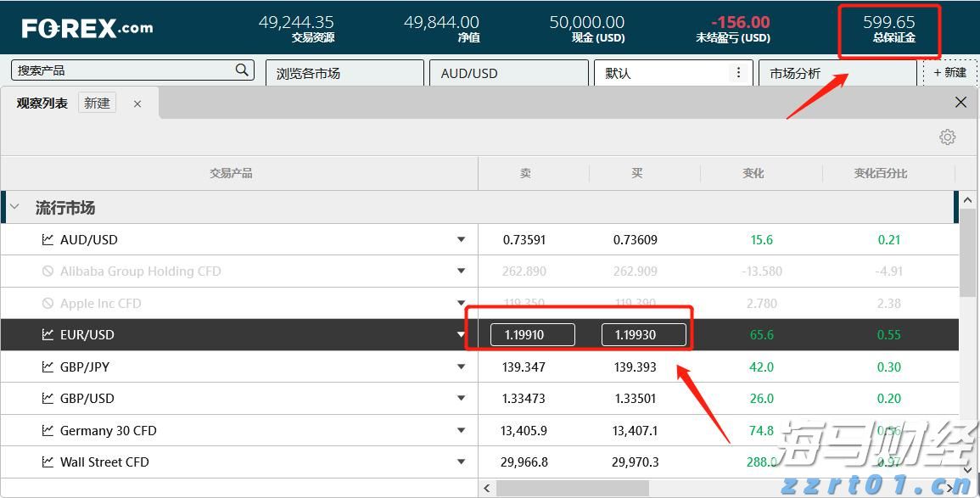Click the EUR/USD sell price 1.19910

(x=531, y=334)
